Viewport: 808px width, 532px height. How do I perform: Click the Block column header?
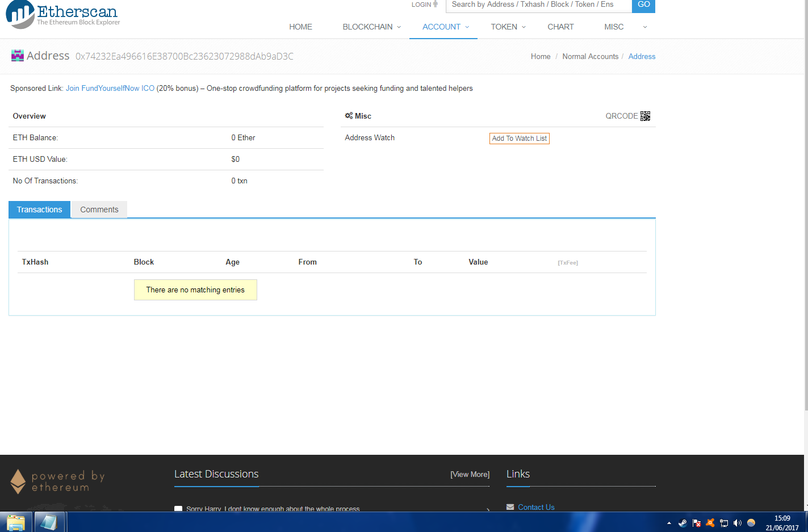click(x=144, y=262)
